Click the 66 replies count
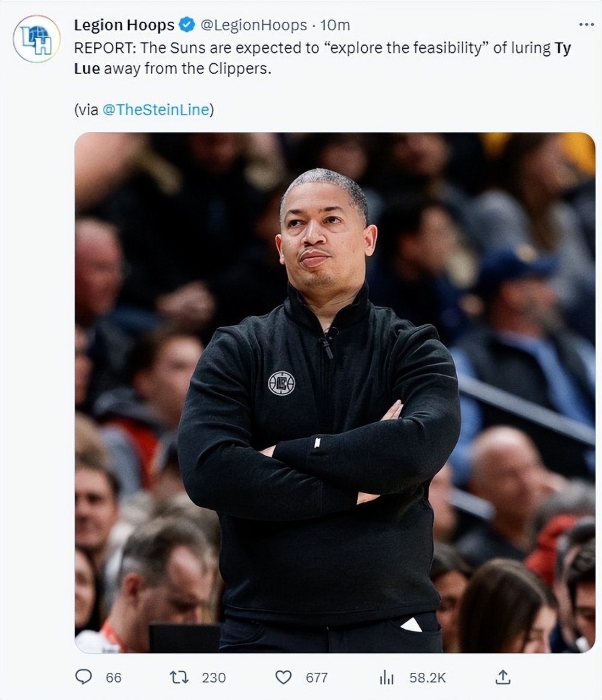Image resolution: width=602 pixels, height=700 pixels. 113,678
